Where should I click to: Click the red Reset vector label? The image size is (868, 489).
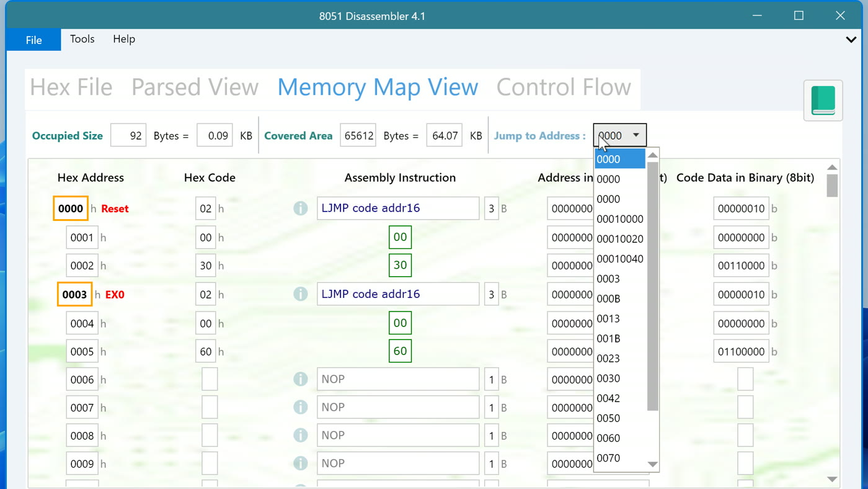click(115, 209)
